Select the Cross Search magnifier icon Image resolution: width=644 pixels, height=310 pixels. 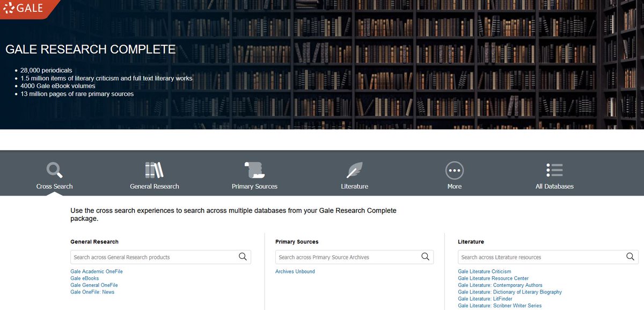[54, 170]
